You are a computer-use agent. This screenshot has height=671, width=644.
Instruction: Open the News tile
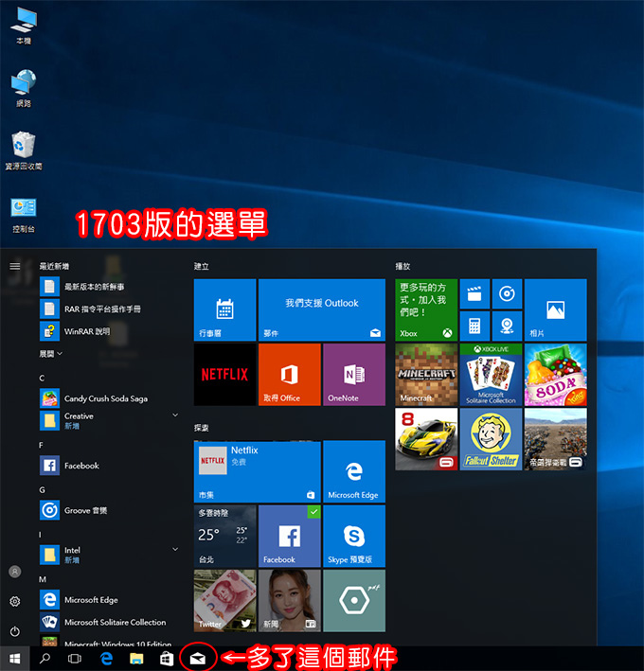click(x=290, y=600)
